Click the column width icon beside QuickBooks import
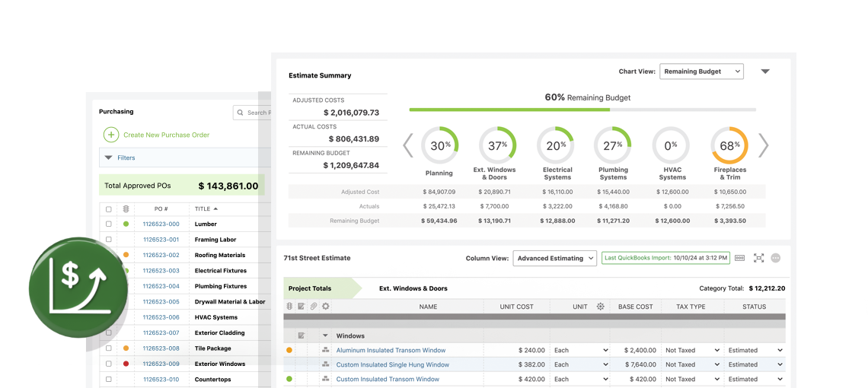 click(740, 258)
